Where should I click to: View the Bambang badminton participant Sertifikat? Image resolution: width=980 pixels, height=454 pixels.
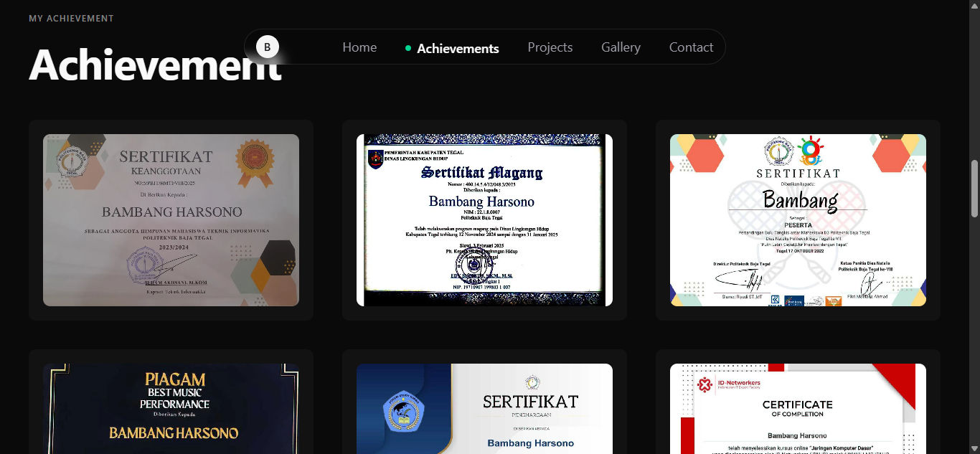[x=797, y=219]
